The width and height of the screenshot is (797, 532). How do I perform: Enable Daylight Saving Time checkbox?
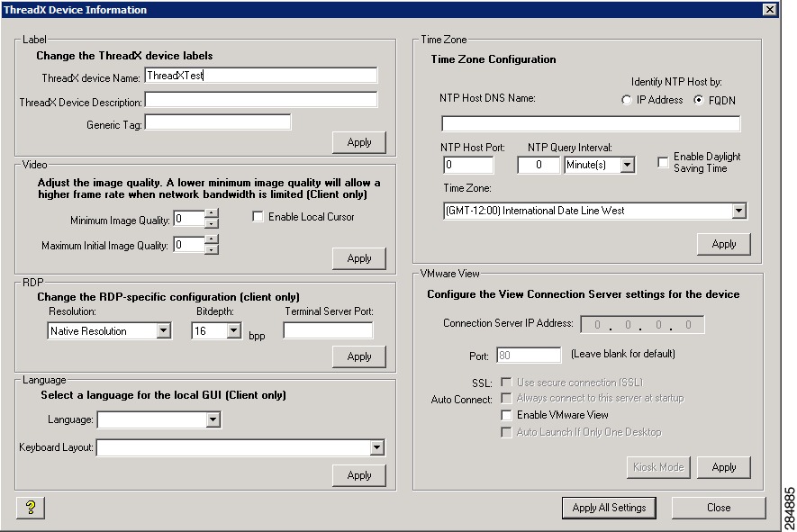click(662, 163)
